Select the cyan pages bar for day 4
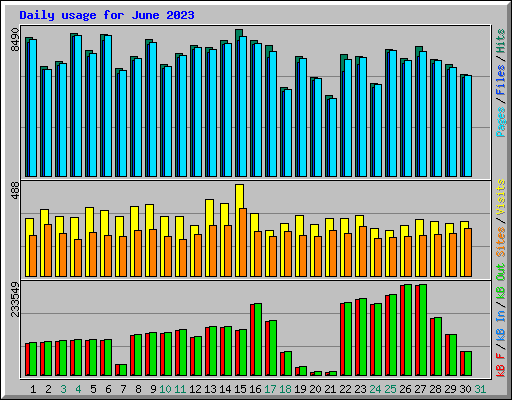Viewport: 512px width, 400px height. 78,106
